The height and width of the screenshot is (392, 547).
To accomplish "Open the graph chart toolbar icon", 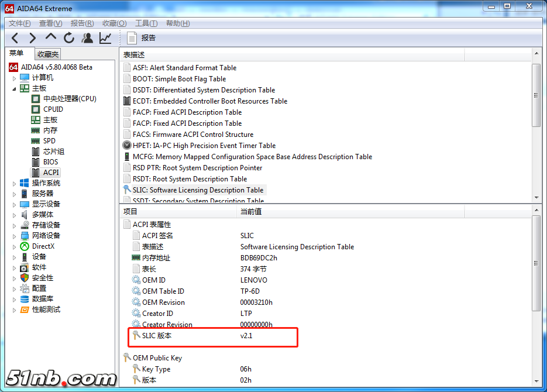I will [x=105, y=38].
